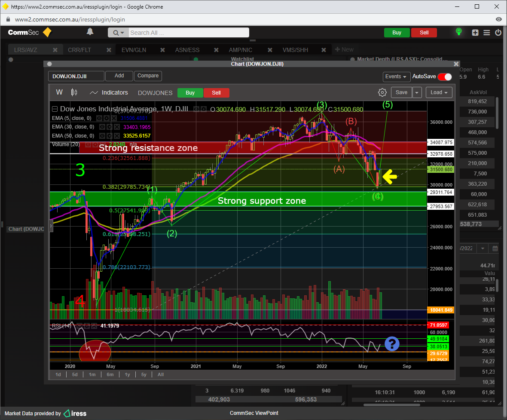Remove the EMA (50, close, 0) indicator

click(116, 136)
